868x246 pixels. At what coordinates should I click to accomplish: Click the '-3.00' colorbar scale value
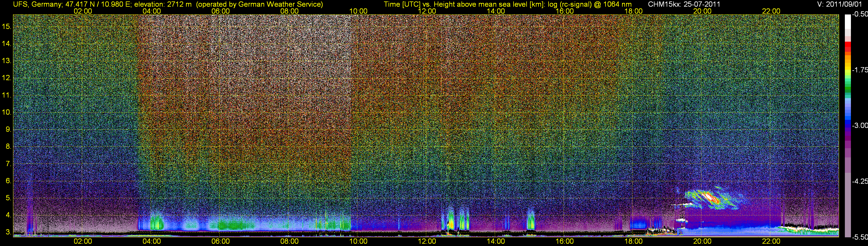pyautogui.click(x=860, y=125)
